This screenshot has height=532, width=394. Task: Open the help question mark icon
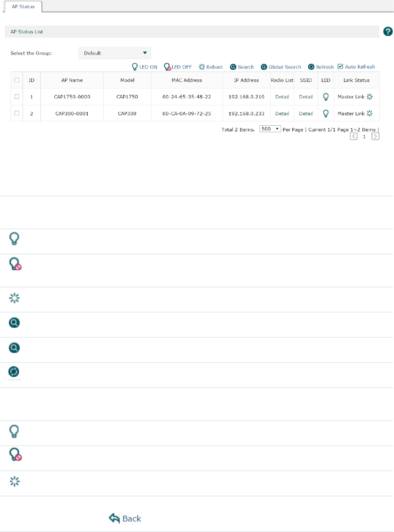pos(388,32)
